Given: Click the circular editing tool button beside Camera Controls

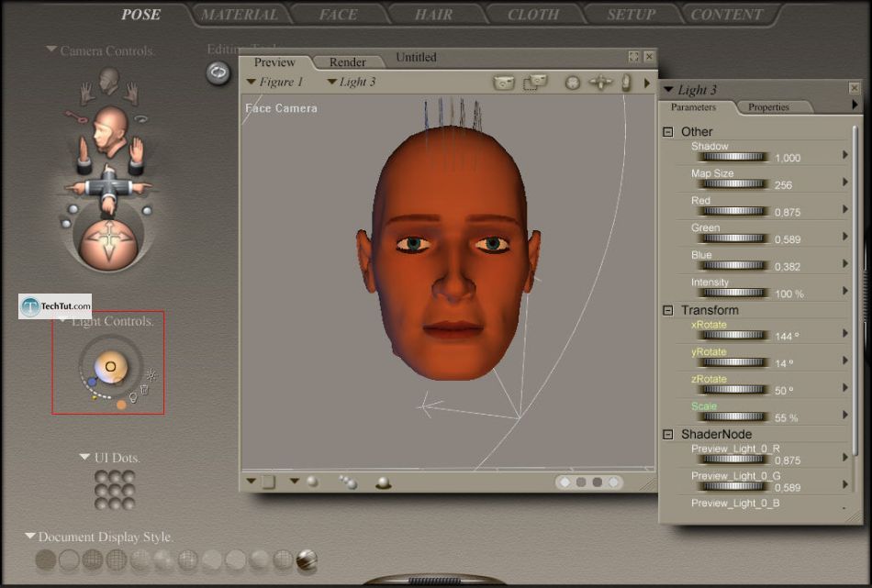Looking at the screenshot, I should pos(218,72).
